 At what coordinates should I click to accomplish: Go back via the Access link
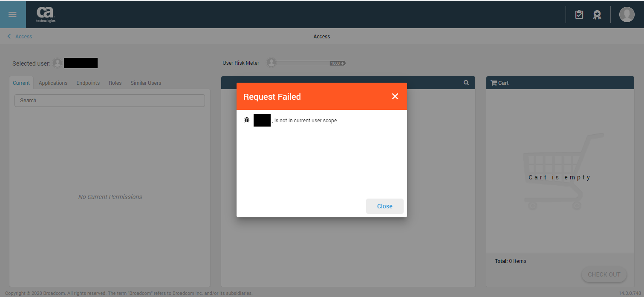click(23, 37)
